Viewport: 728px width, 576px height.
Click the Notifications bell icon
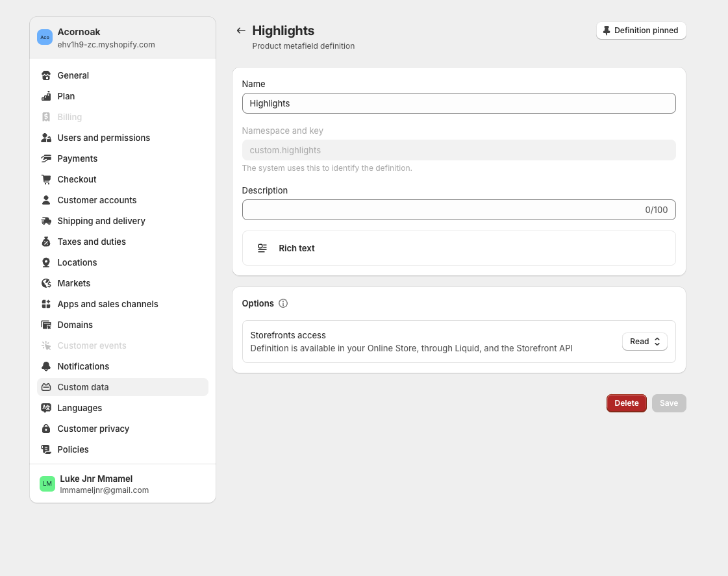pos(46,366)
